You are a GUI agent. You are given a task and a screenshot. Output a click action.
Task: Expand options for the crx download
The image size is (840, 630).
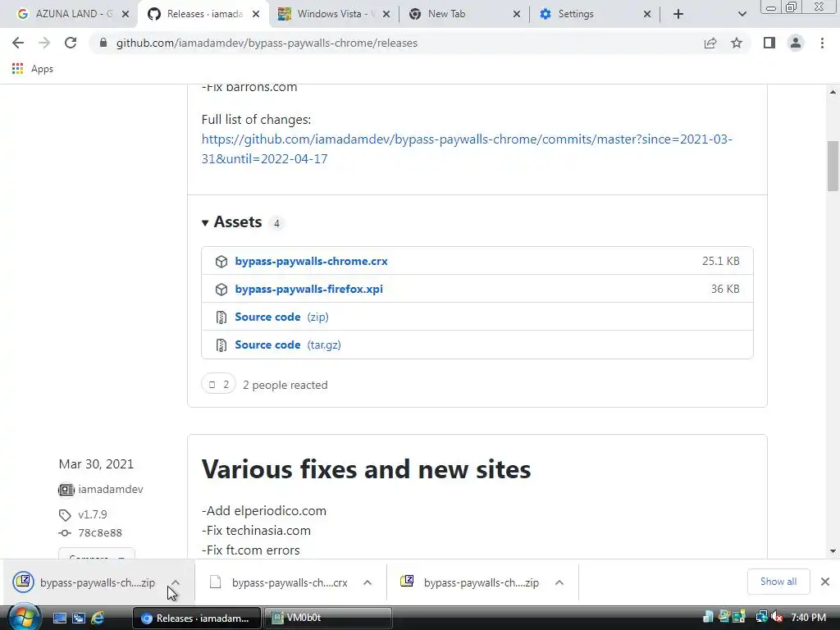(367, 582)
